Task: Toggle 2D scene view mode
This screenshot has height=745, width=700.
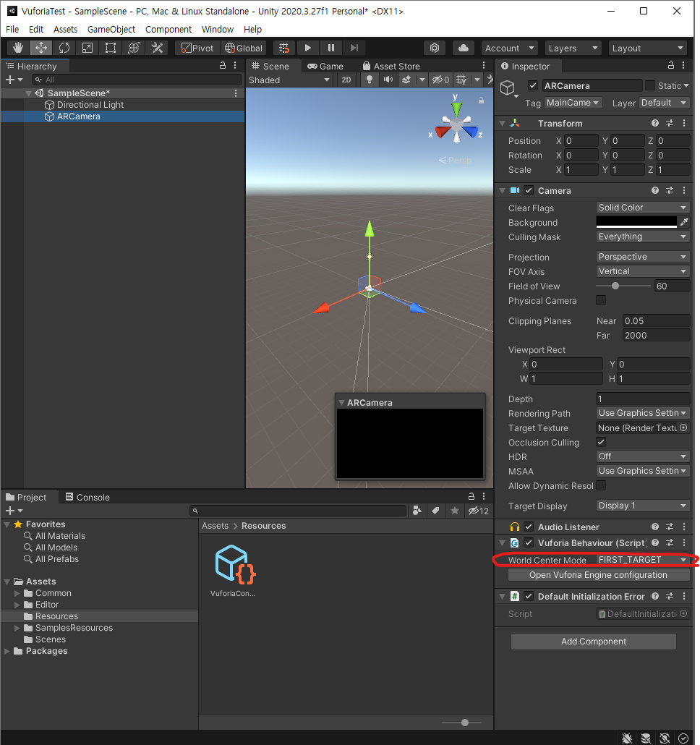Action: click(346, 80)
